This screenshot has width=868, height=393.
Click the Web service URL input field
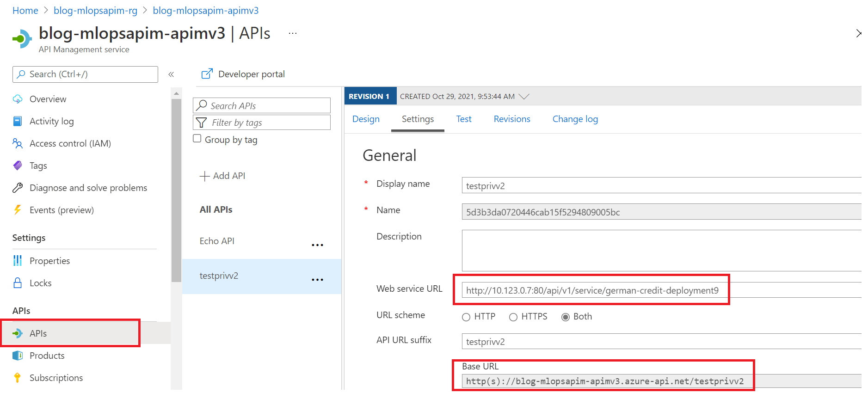(592, 290)
